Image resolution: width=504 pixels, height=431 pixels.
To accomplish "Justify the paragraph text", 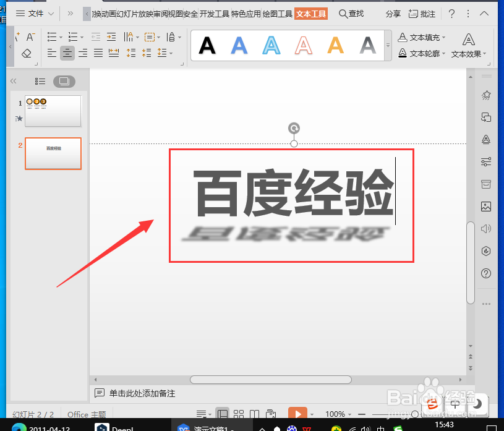I will tap(98, 53).
